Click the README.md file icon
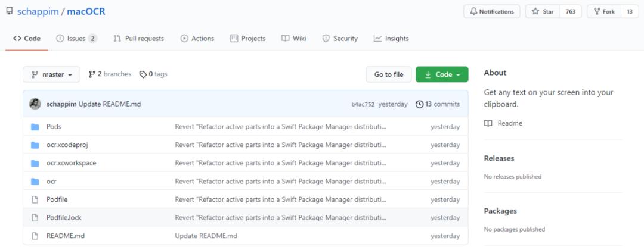Image resolution: width=644 pixels, height=247 pixels. [35, 236]
